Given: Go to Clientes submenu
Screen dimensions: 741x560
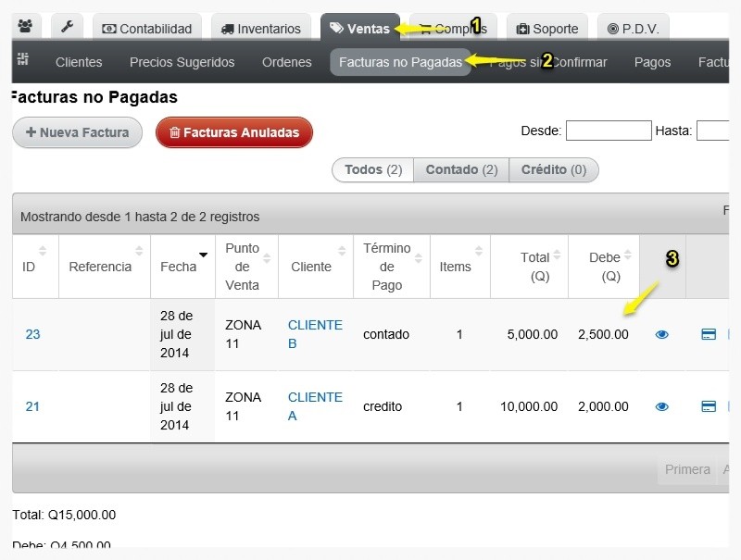Looking at the screenshot, I should pyautogui.click(x=79, y=62).
